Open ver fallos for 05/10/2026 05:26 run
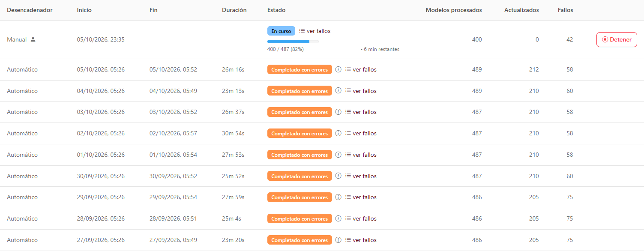Screen dimensions: 644x251 (x=361, y=69)
